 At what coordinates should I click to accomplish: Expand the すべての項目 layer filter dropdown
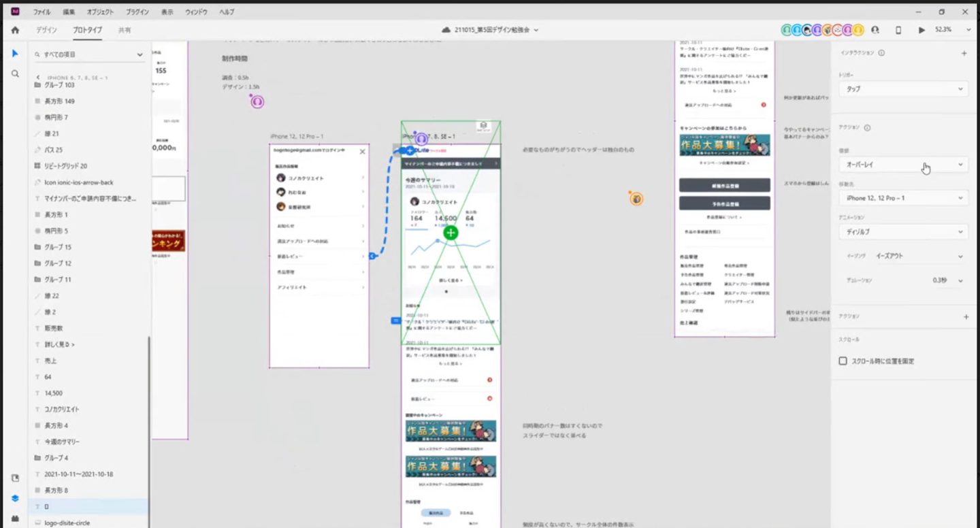(90, 54)
